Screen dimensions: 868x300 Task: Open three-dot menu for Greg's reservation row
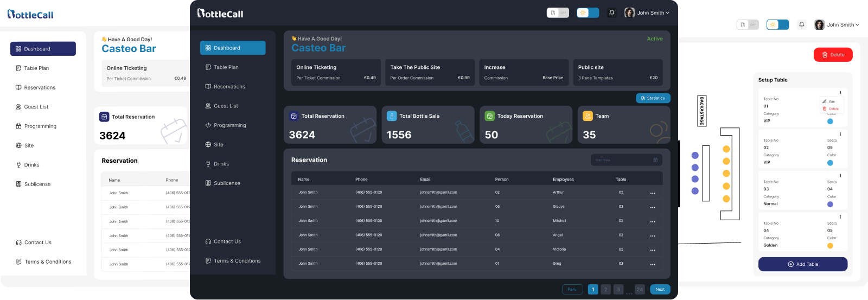653,264
